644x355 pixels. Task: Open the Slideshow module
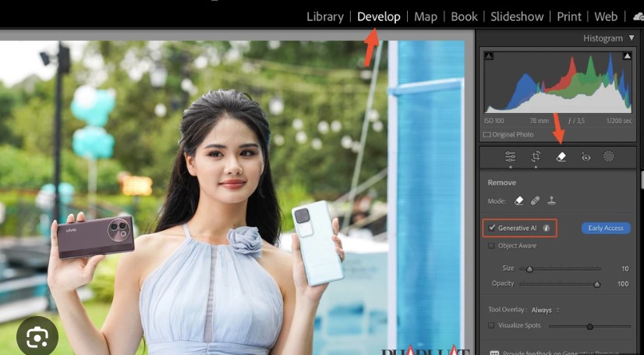point(517,17)
